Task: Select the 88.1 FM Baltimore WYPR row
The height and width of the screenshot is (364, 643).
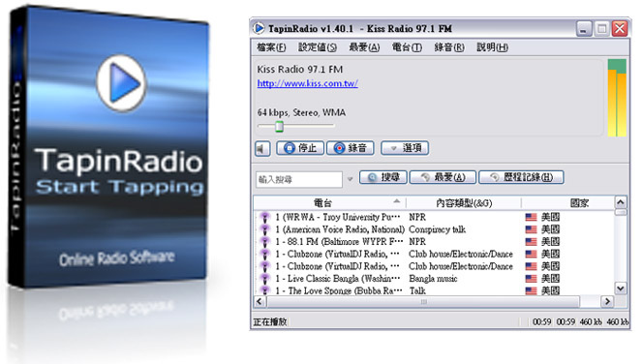Action: coord(434,241)
